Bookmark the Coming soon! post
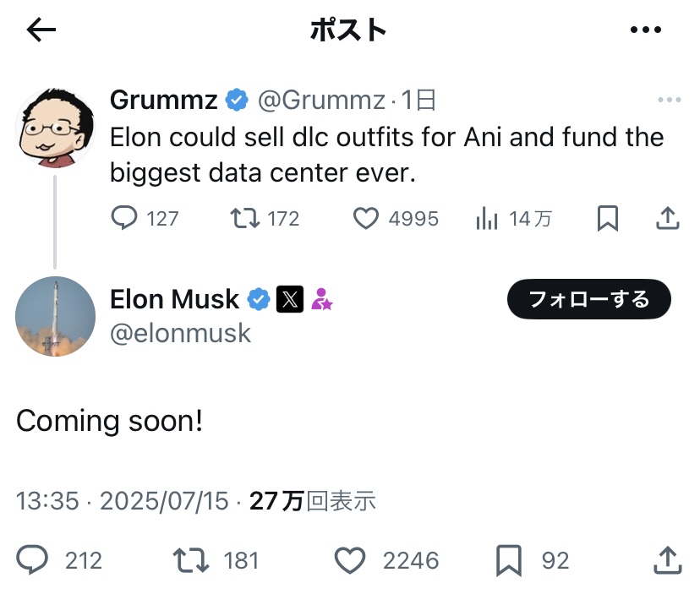This screenshot has width=700, height=605. coord(508,559)
